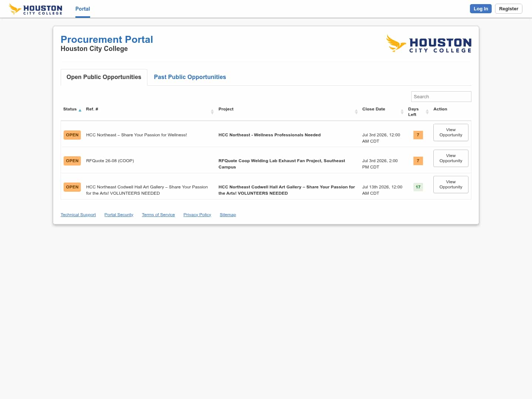This screenshot has height=399, width=532.
Task: Open the Sitemap link
Action: click(x=228, y=215)
